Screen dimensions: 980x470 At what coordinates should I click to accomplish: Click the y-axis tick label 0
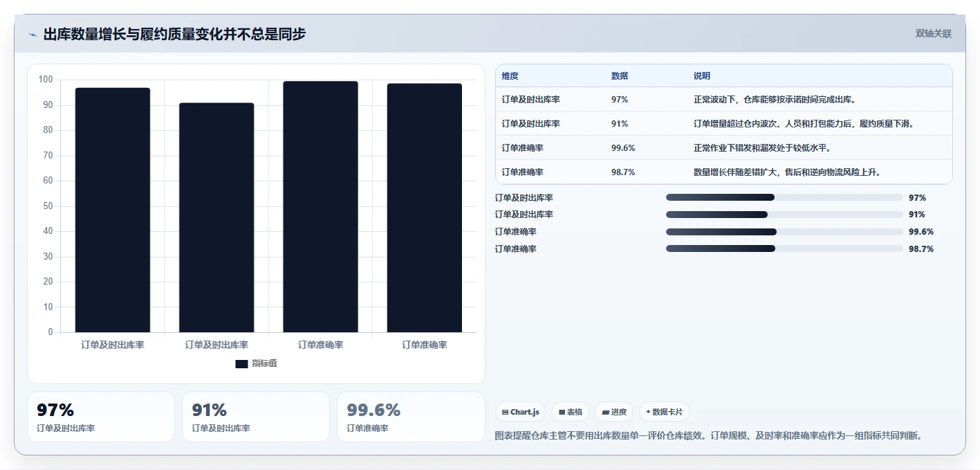[x=50, y=332]
